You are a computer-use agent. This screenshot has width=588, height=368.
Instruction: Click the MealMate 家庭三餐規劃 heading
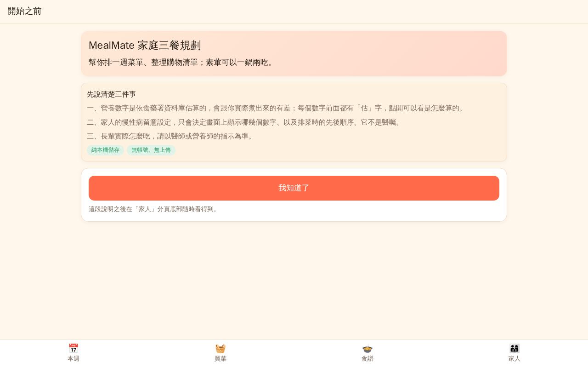click(145, 46)
